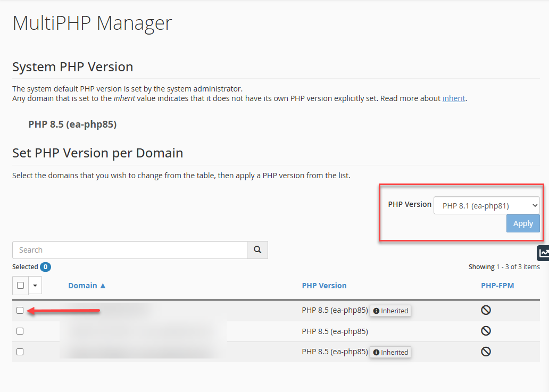The image size is (549, 392).
Task: Click the search magnifier icon
Action: (x=257, y=249)
